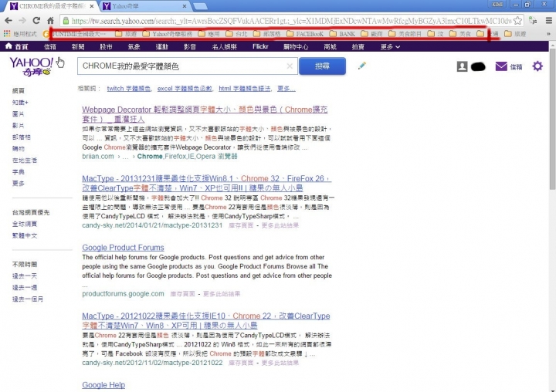Viewport: 556px width, 392px height.
Task: Show hidden bookmarks with the » chevron
Action: 548,34
